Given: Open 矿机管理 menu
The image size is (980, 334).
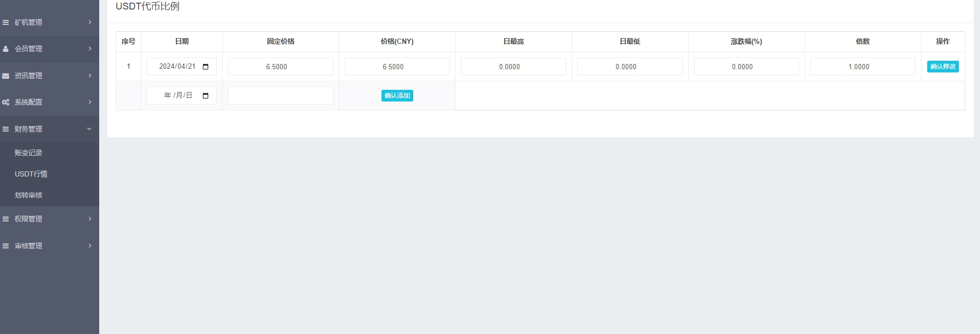Looking at the screenshot, I should pyautogui.click(x=50, y=22).
